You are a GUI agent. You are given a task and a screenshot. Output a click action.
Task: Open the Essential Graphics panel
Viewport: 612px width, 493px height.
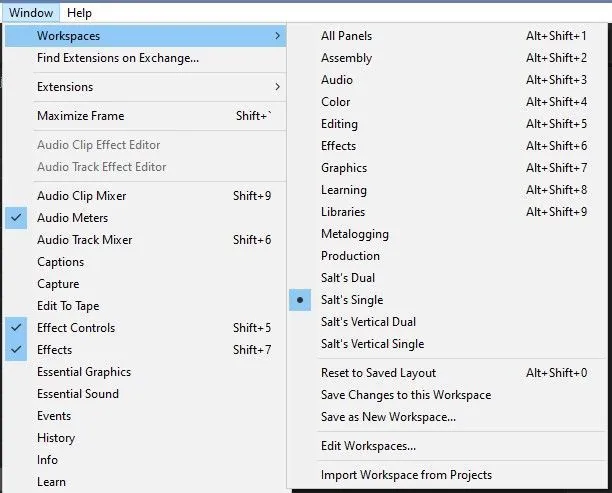84,372
